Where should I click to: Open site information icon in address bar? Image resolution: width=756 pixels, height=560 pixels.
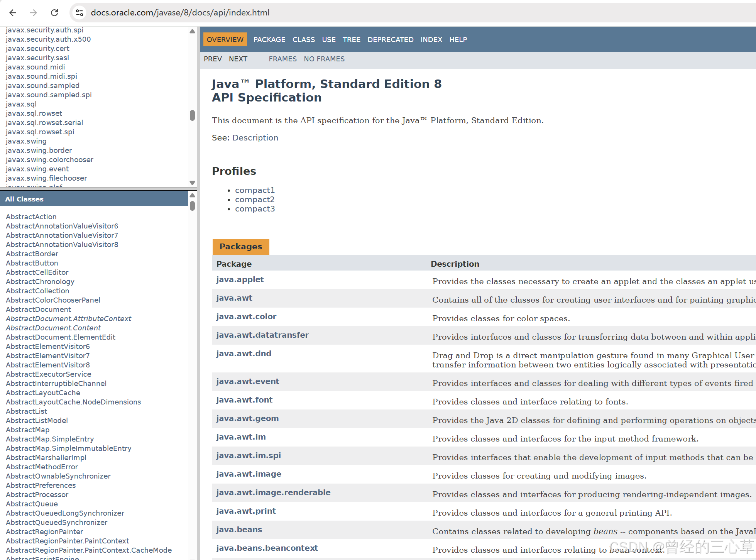point(79,13)
